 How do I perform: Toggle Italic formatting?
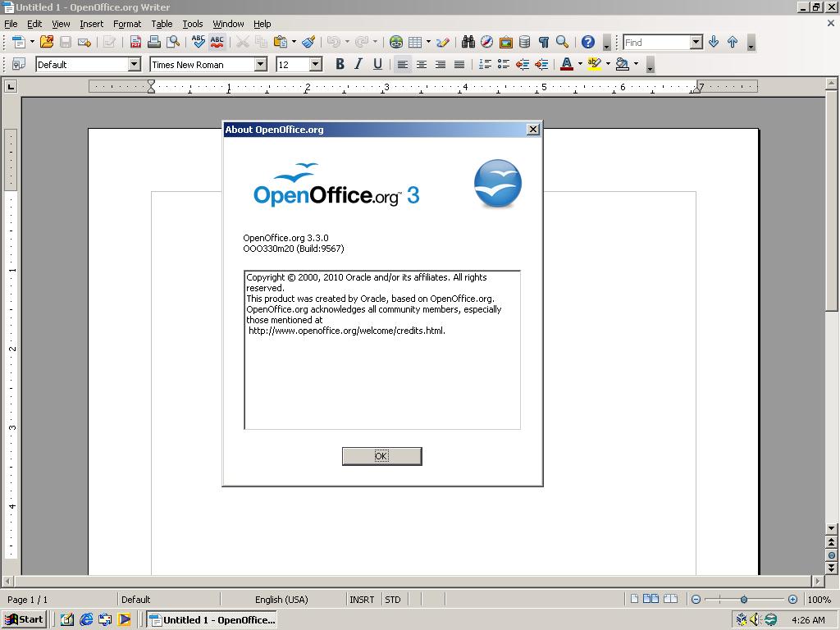coord(358,64)
